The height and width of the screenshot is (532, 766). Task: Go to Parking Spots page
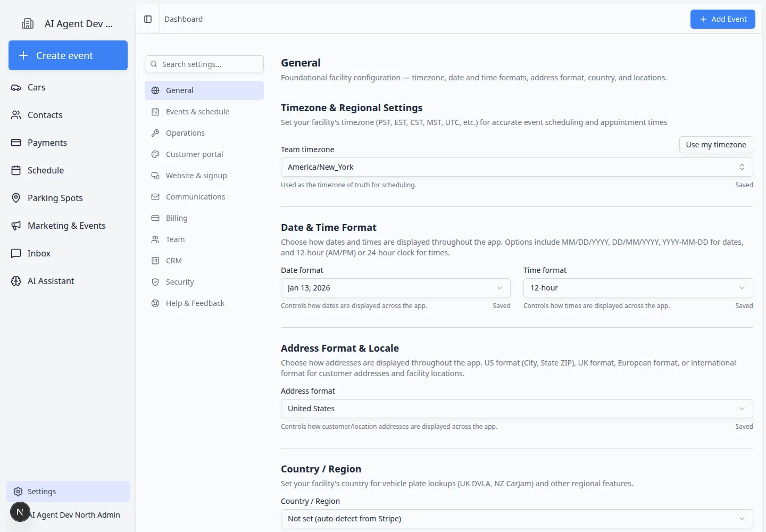point(68,198)
